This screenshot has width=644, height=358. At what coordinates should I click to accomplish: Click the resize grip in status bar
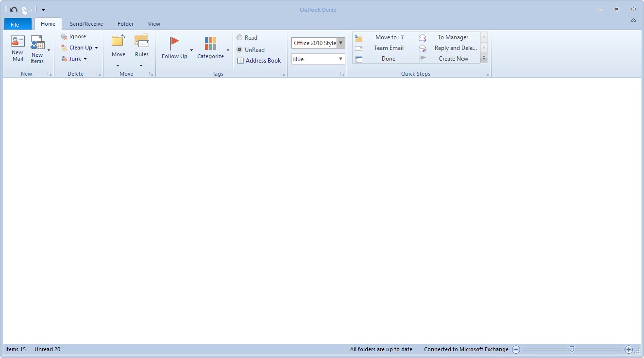[638, 351]
